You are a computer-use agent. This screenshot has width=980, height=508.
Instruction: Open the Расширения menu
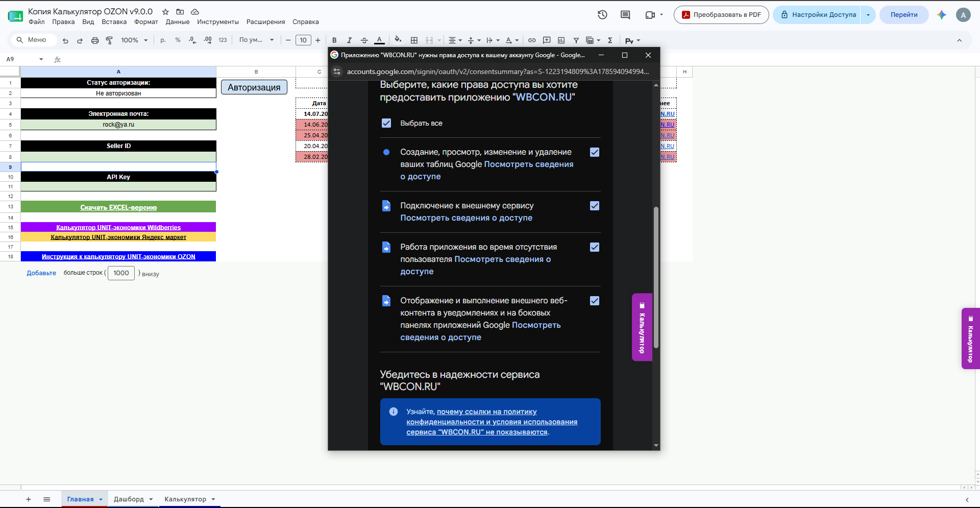(265, 22)
